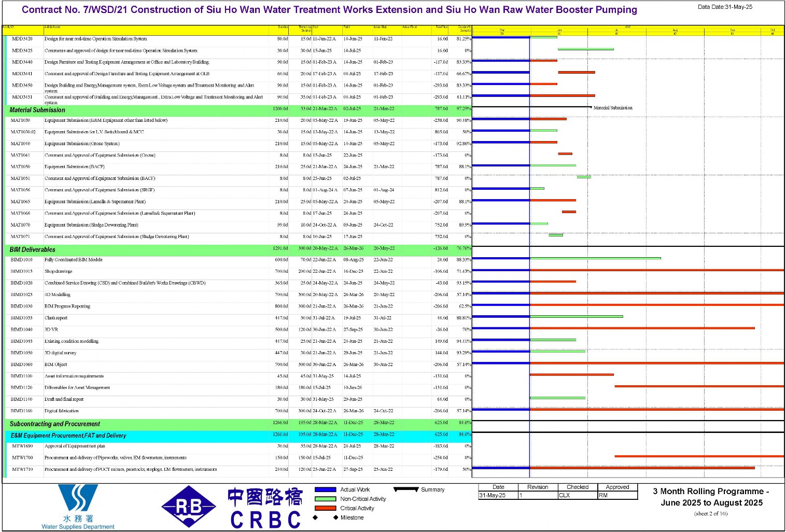Click the '81.25%' completion value for MDD3420
The width and height of the screenshot is (786, 532).
[x=464, y=39]
